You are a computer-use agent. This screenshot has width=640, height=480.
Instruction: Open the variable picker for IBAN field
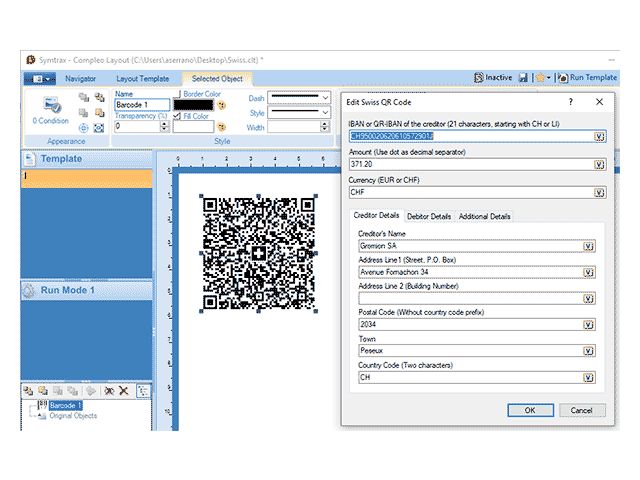tap(599, 136)
